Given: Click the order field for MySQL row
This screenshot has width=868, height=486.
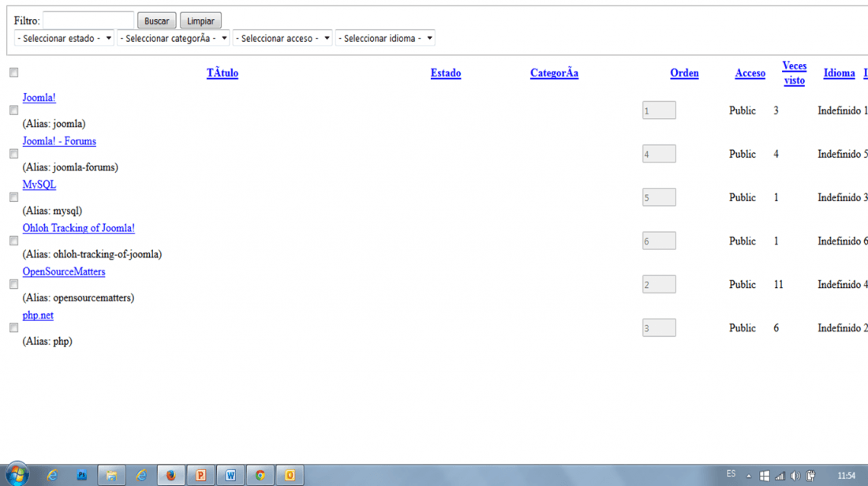Looking at the screenshot, I should (659, 197).
